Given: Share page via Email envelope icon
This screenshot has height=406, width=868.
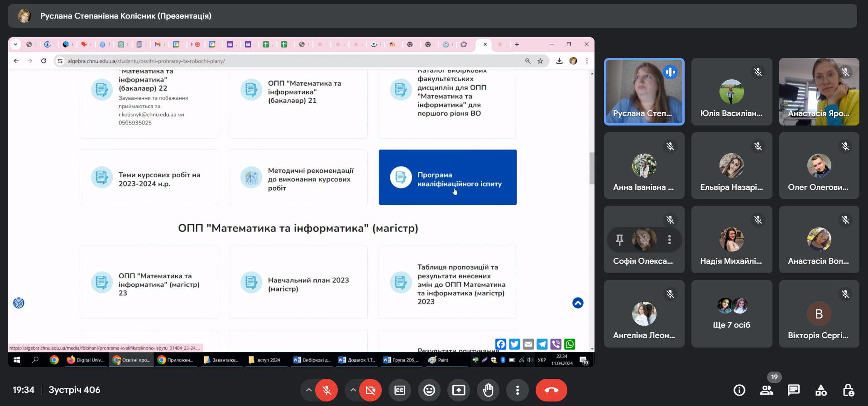Looking at the screenshot, I should click(528, 344).
